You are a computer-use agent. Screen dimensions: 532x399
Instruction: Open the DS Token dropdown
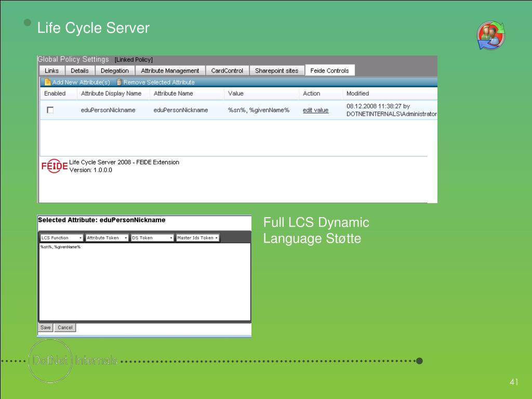(x=152, y=238)
